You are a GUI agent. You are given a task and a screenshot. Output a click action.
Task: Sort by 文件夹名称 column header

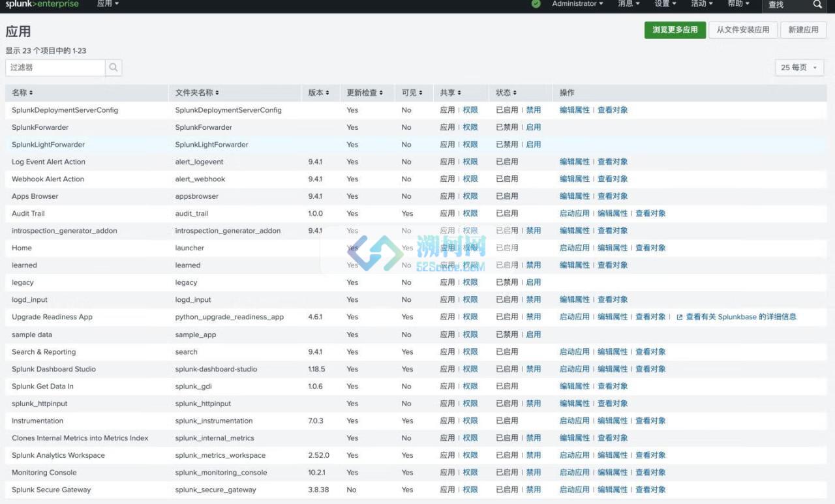[x=197, y=93]
